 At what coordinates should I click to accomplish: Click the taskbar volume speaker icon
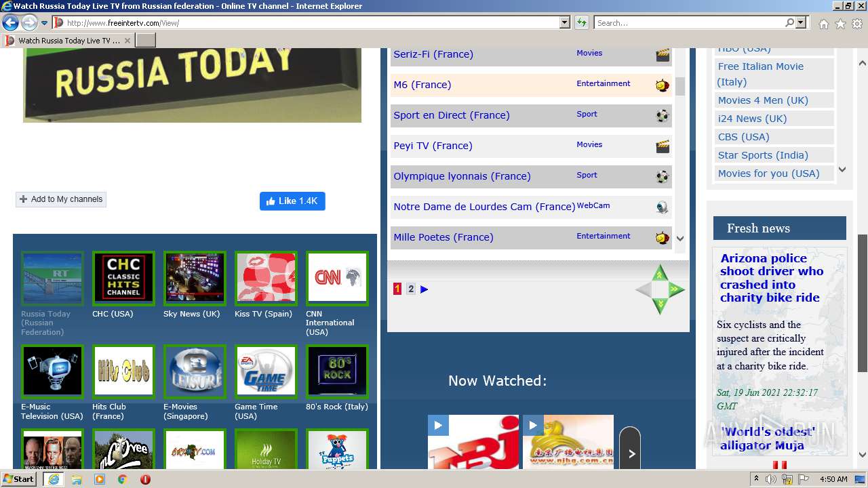point(771,479)
